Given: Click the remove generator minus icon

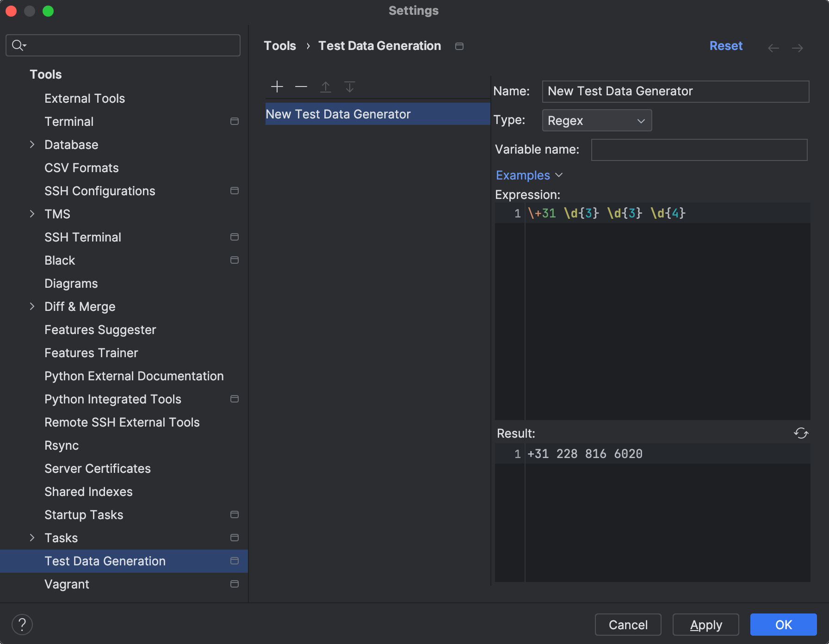Looking at the screenshot, I should click(301, 87).
